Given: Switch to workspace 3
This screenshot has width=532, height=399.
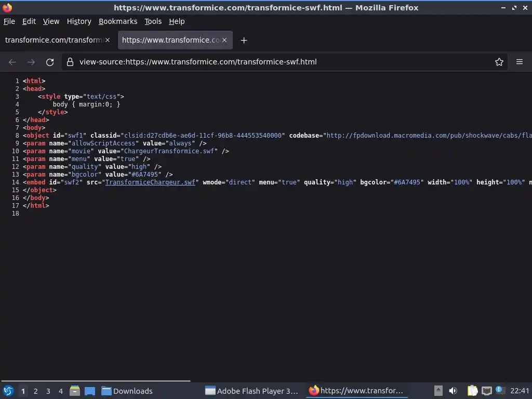Looking at the screenshot, I should tap(48, 391).
